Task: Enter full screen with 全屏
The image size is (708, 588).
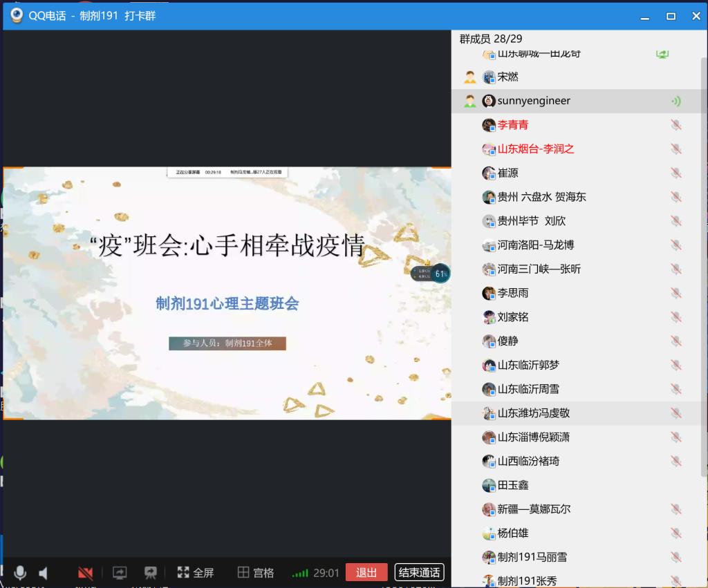Action: pos(196,573)
